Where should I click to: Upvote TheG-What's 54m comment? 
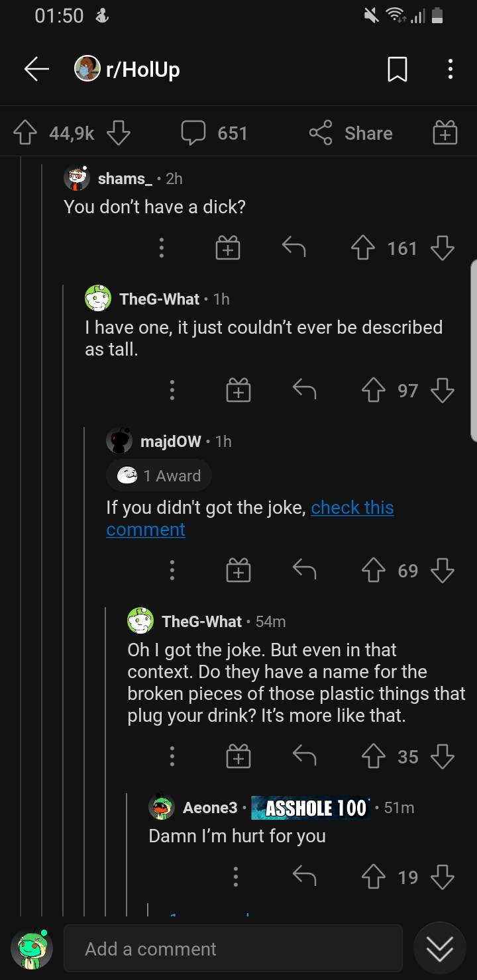pyautogui.click(x=374, y=756)
